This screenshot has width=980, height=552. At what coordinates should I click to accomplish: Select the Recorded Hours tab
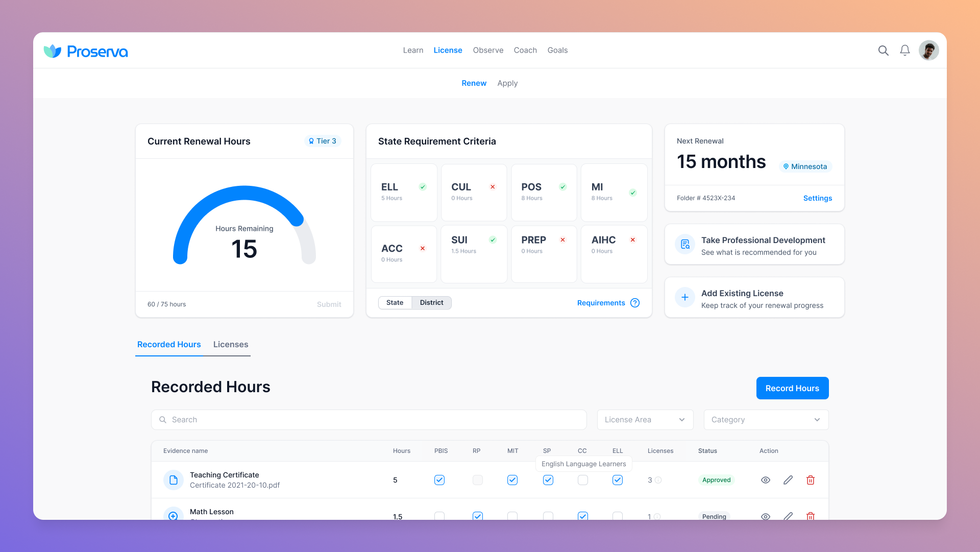pos(169,345)
